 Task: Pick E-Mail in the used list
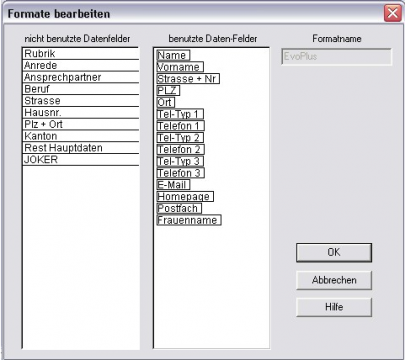point(173,185)
